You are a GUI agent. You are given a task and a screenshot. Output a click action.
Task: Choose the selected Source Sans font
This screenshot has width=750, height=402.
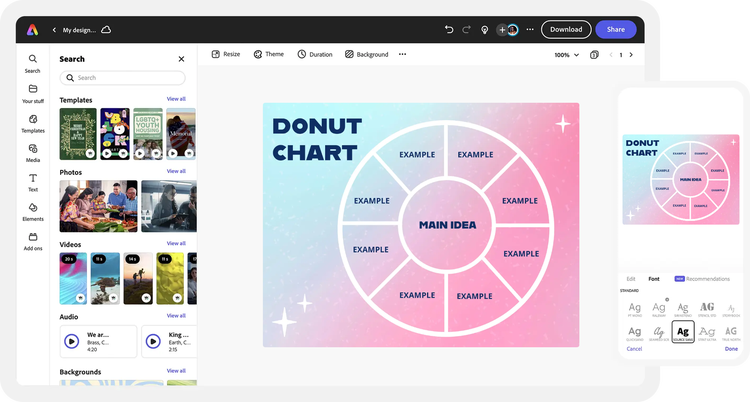pyautogui.click(x=683, y=332)
